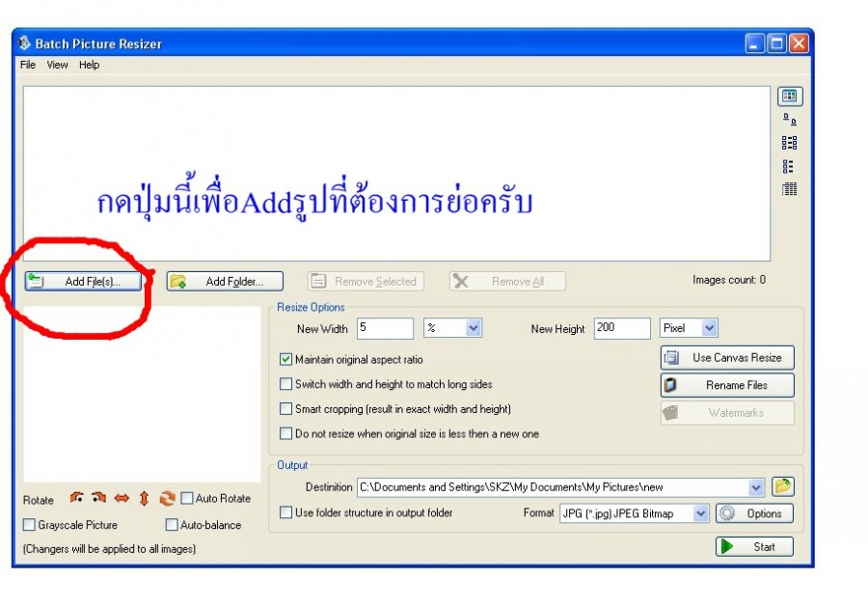The height and width of the screenshot is (607, 868).
Task: Click the Watermarks button
Action: coord(727,413)
